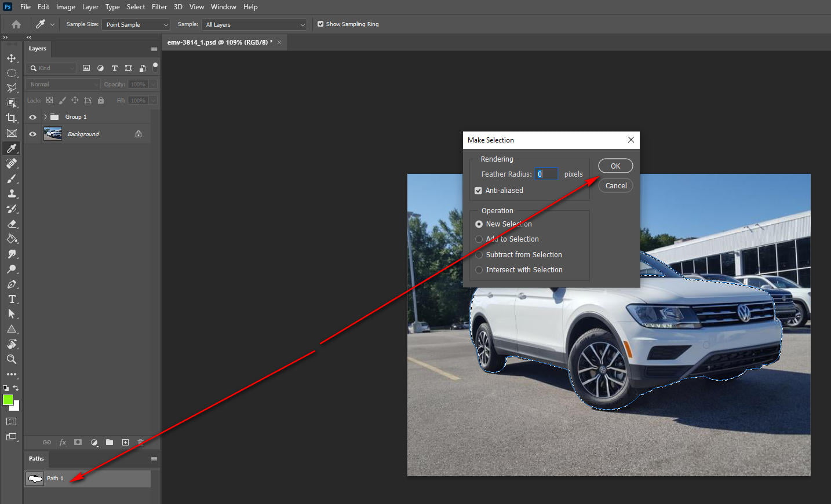Delete layer using the trash icon

[x=140, y=442]
